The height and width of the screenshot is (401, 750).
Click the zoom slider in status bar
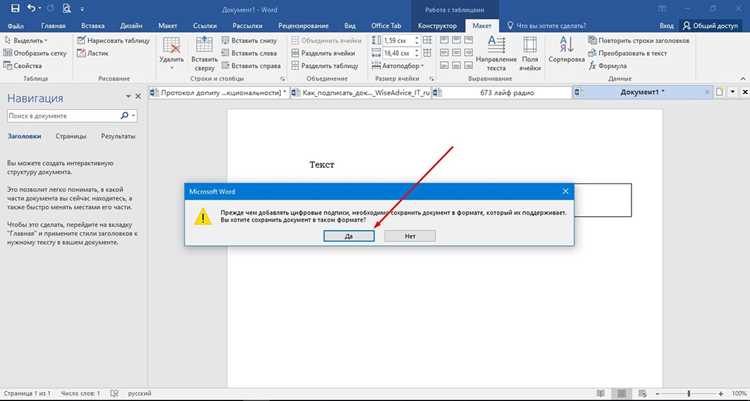[689, 393]
